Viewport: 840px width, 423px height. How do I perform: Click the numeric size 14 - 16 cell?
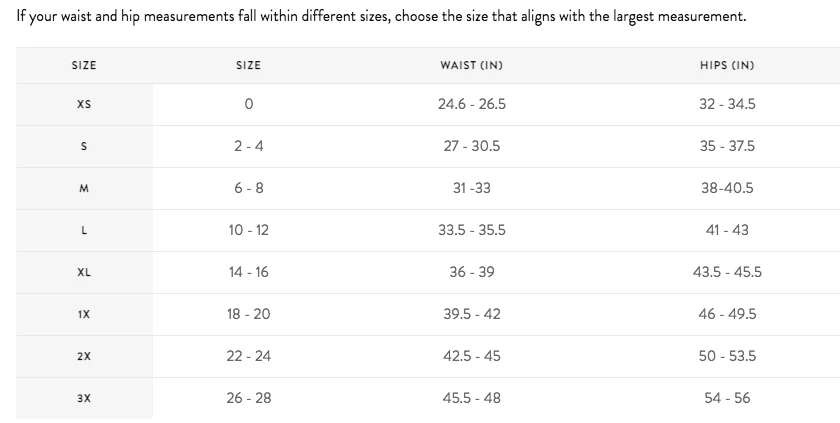(x=248, y=272)
